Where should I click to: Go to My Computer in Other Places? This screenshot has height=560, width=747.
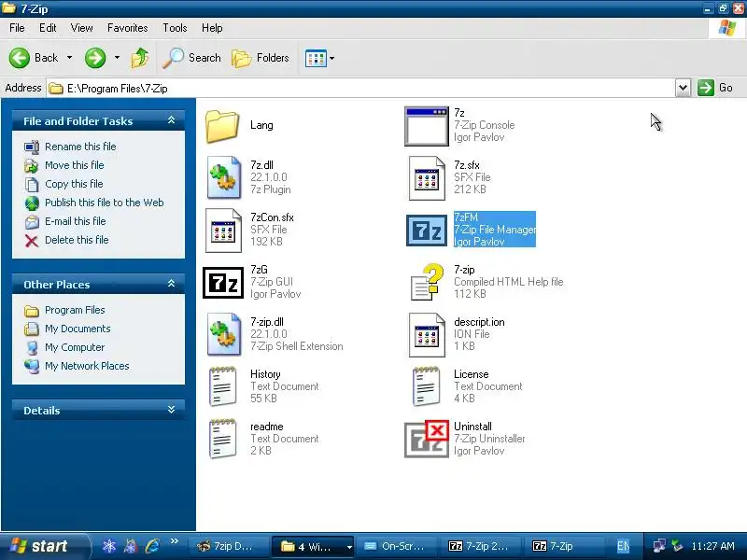(x=75, y=347)
